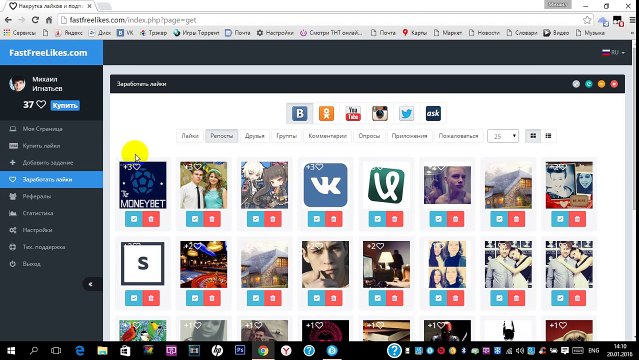Open the Репосты tab

222,136
